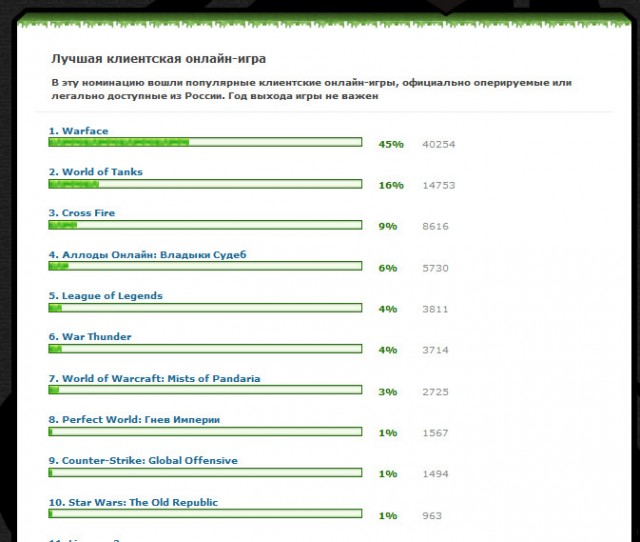Click the heading Лучшая клиентская онлайн-игра
The height and width of the screenshot is (542, 640).
158,59
